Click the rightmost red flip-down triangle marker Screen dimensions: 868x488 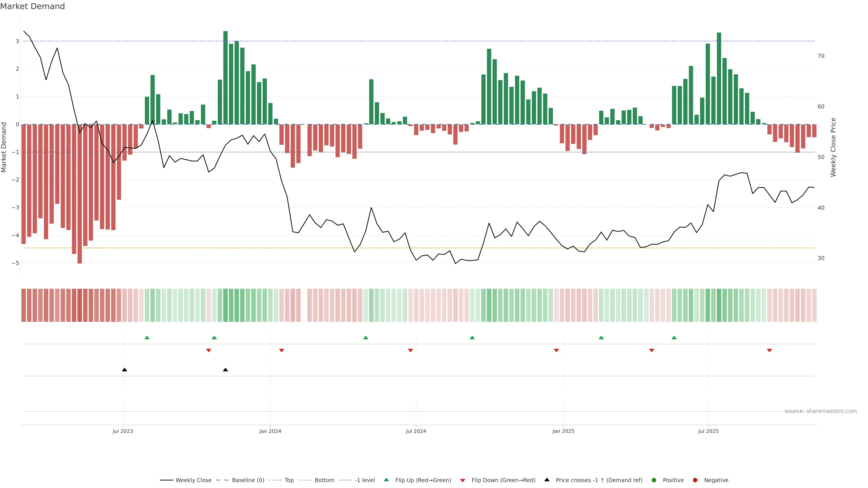(769, 351)
